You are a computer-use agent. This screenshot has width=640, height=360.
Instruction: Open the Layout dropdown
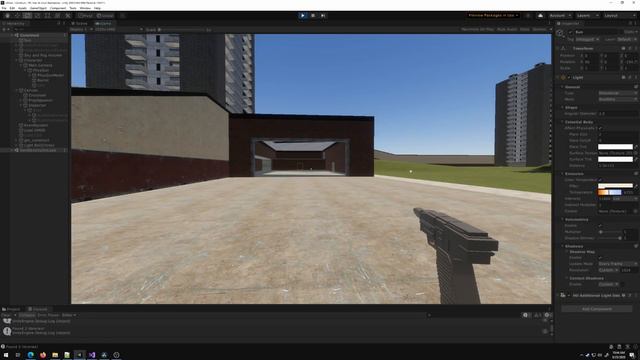pyautogui.click(x=620, y=16)
